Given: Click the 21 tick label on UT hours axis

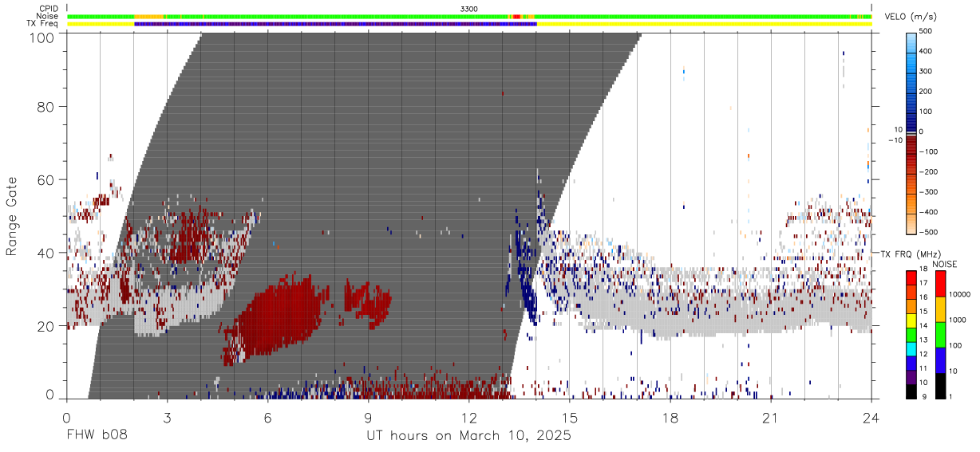Looking at the screenshot, I should pos(771,418).
